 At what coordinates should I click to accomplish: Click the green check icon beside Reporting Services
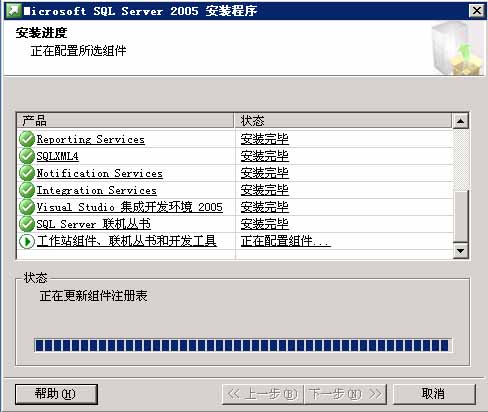click(x=27, y=139)
